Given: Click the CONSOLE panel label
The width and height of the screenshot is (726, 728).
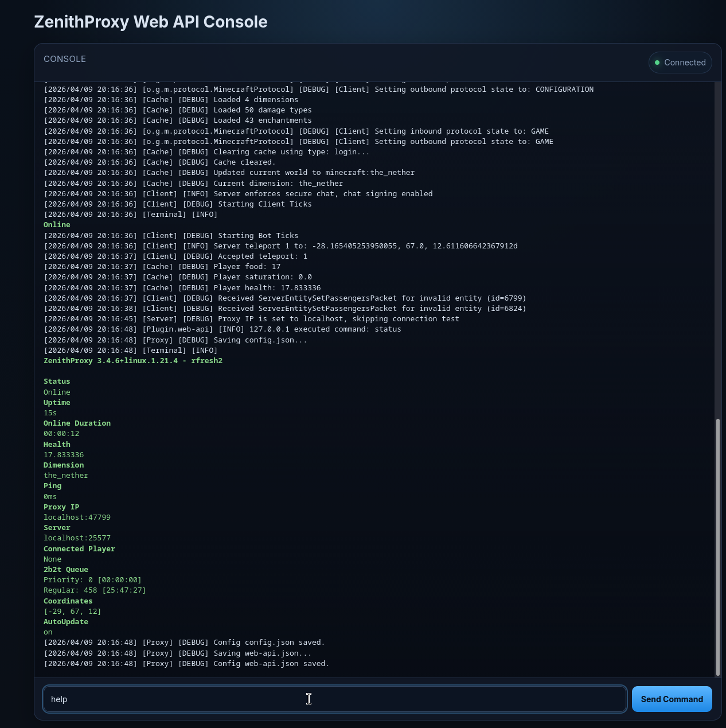Looking at the screenshot, I should pos(65,59).
